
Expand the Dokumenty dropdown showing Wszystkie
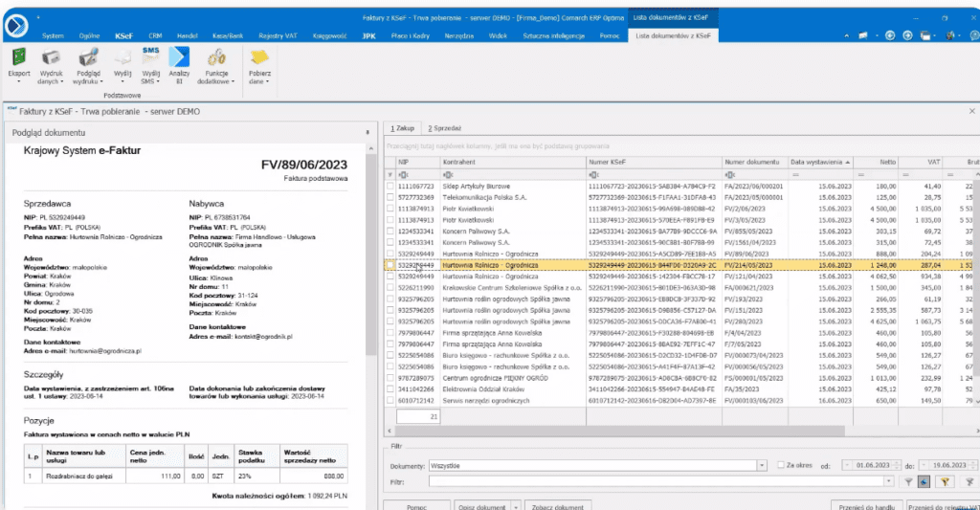click(x=762, y=466)
